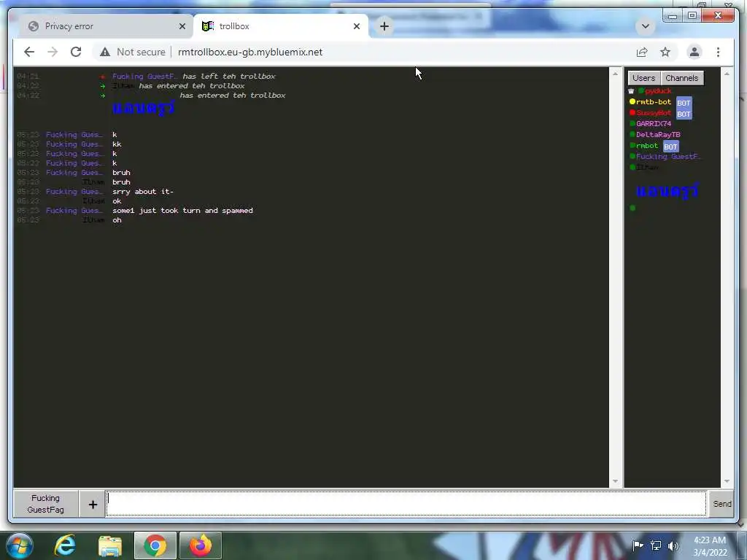This screenshot has width=747, height=560.
Task: Click the share page icon
Action: click(x=642, y=52)
